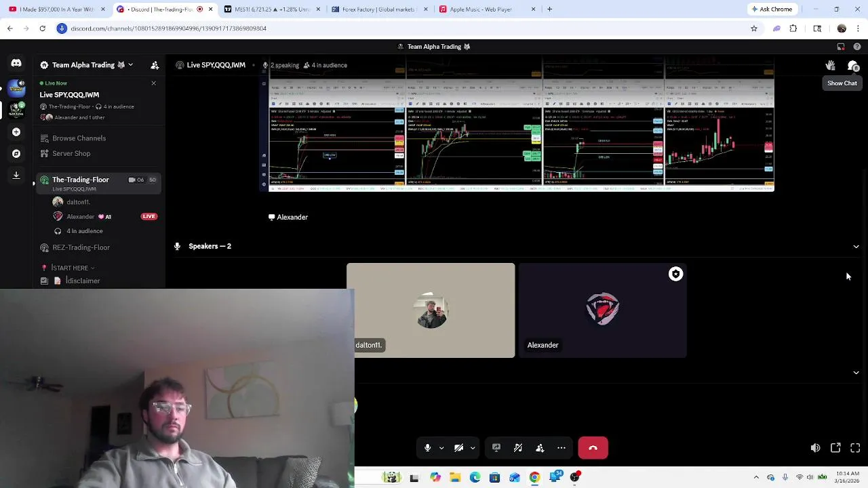Show hidden system tray icons
This screenshot has height=488, width=868.
(x=756, y=477)
